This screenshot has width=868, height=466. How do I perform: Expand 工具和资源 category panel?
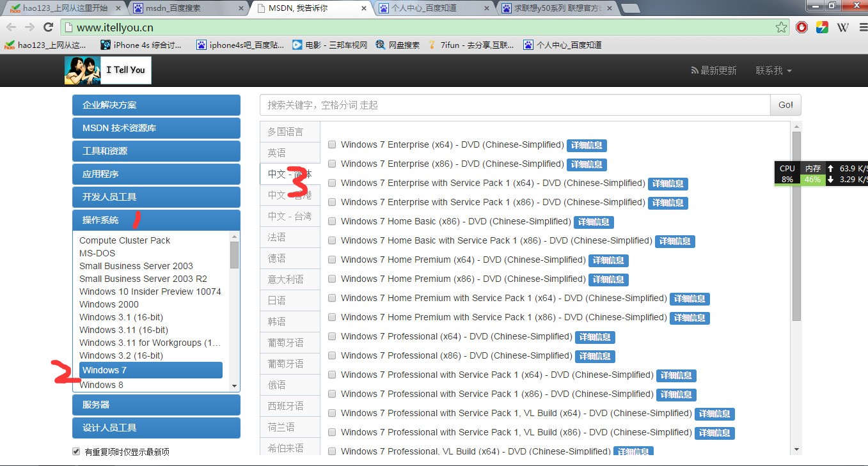click(x=156, y=151)
